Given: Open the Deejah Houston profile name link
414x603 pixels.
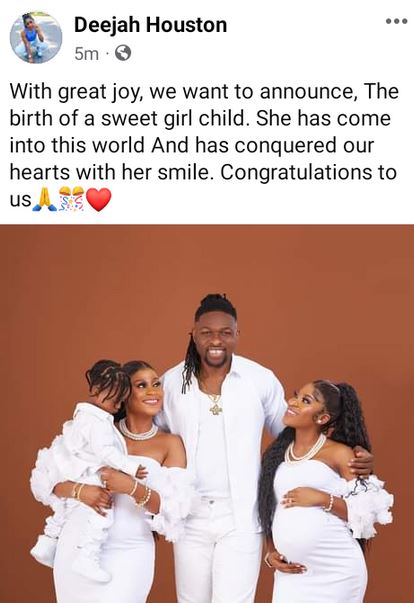Looking at the screenshot, I should pyautogui.click(x=150, y=25).
